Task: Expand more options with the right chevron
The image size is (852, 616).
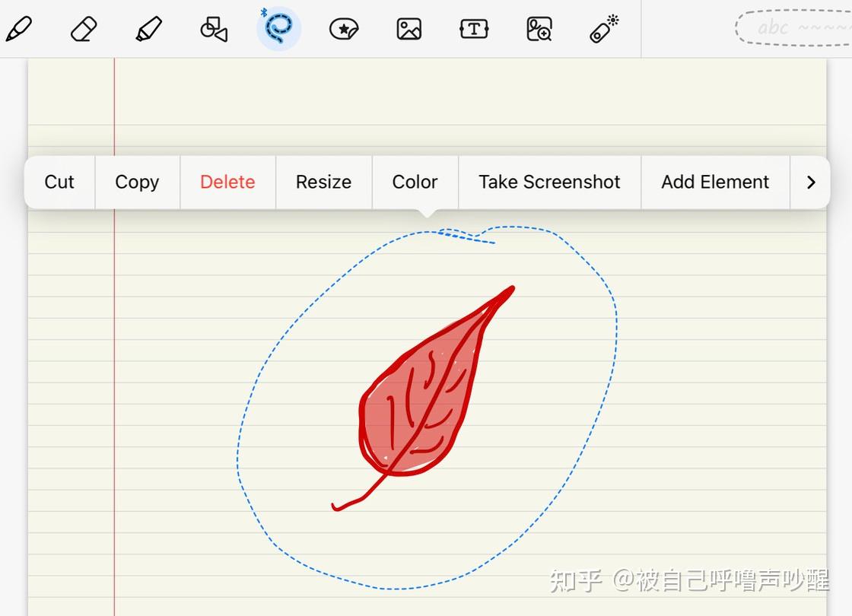Action: (x=811, y=183)
